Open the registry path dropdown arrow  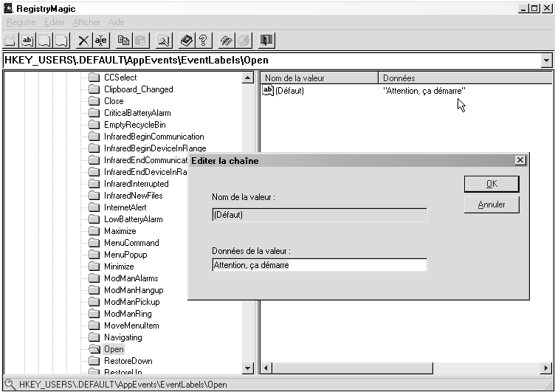pyautogui.click(x=546, y=61)
